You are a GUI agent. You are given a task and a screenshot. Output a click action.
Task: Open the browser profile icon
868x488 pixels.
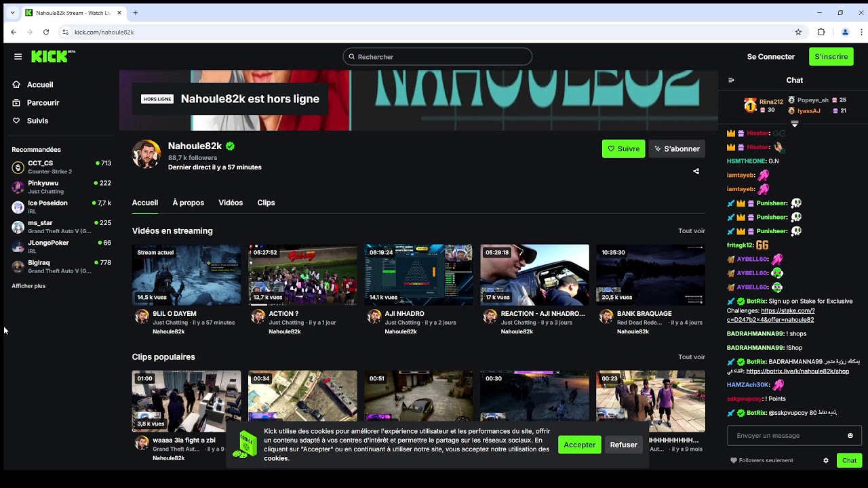coord(845,32)
